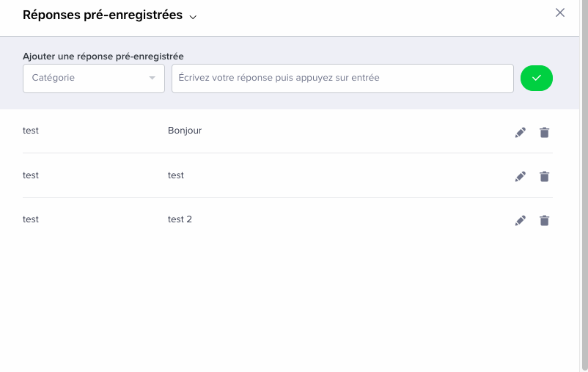Click the Réponses pré-enregistrées heading
Image resolution: width=588 pixels, height=372 pixels.
point(103,15)
